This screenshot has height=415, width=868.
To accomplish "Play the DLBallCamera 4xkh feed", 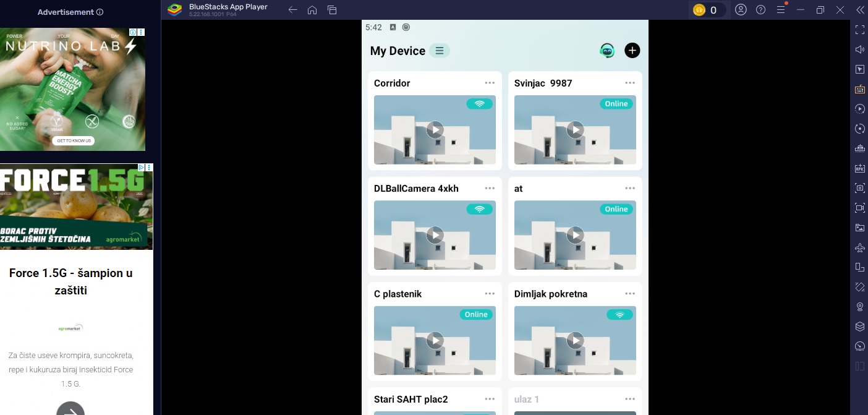I will [x=435, y=234].
